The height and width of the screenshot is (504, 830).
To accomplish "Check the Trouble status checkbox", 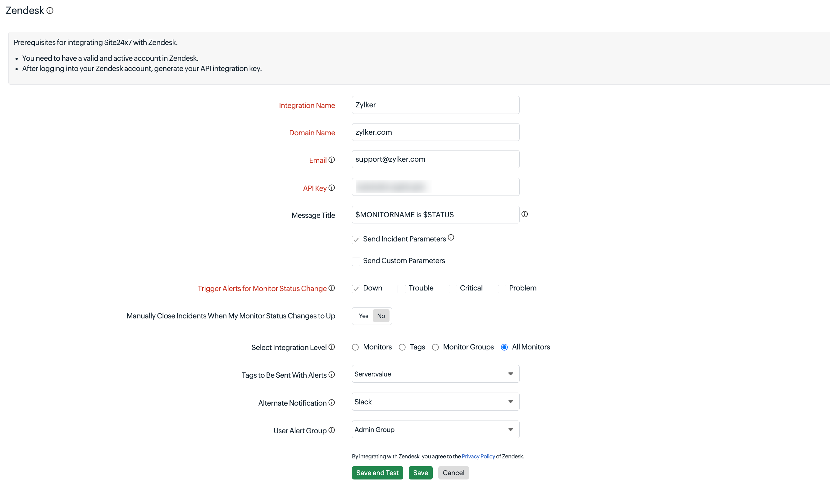I will (402, 289).
